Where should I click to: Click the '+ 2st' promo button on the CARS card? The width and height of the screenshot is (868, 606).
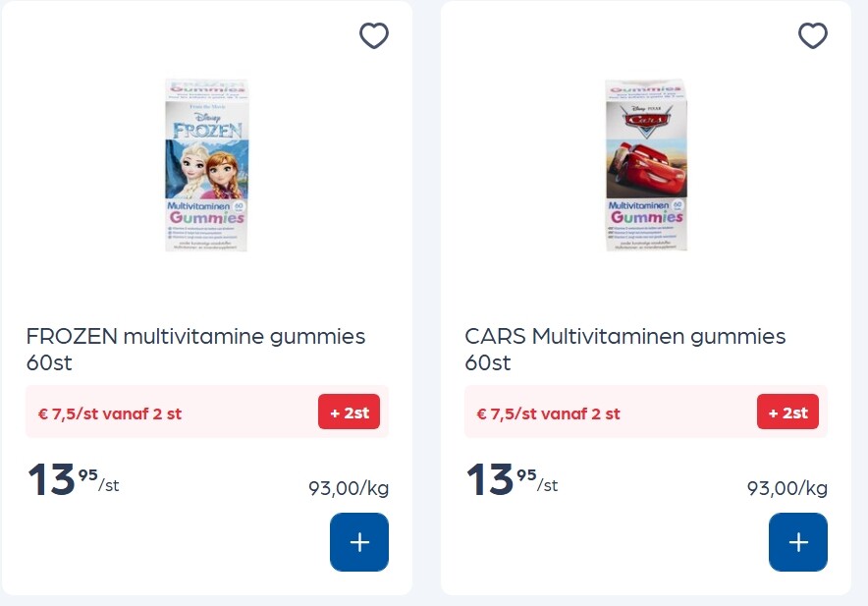(788, 412)
